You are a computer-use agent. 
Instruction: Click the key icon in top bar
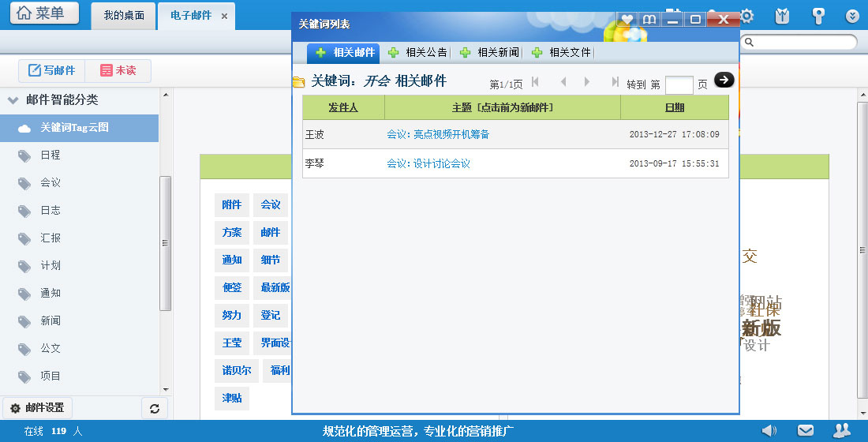[818, 16]
